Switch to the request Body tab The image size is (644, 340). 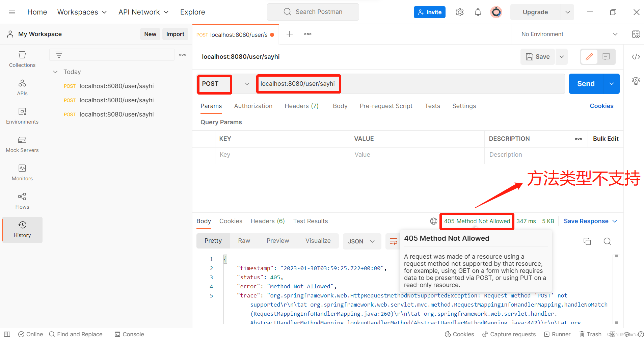coord(340,106)
